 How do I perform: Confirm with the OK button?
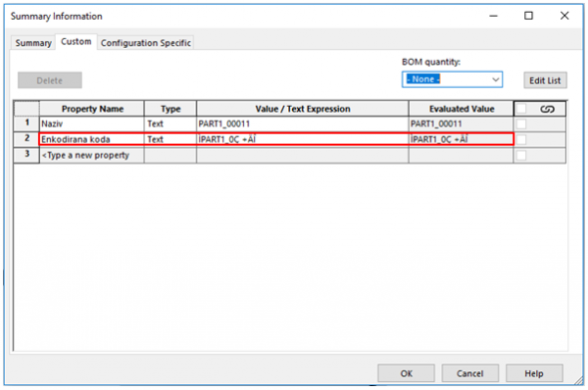[406, 373]
